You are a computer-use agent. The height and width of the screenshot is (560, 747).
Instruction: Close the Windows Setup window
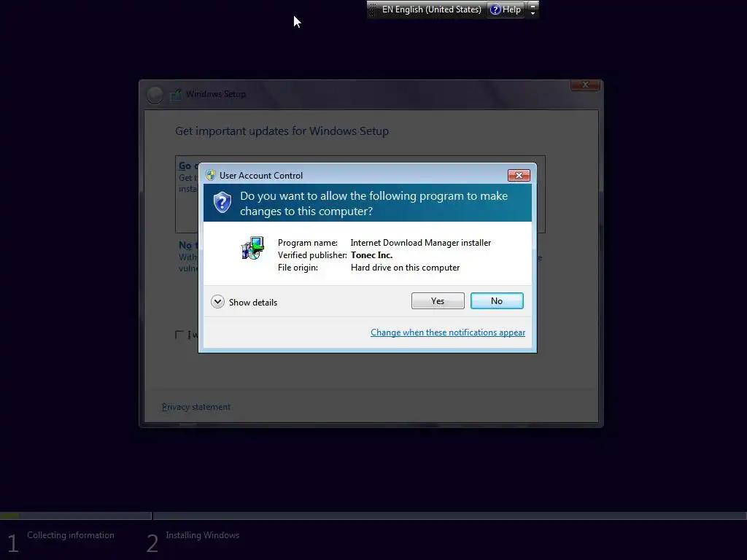[x=585, y=85]
